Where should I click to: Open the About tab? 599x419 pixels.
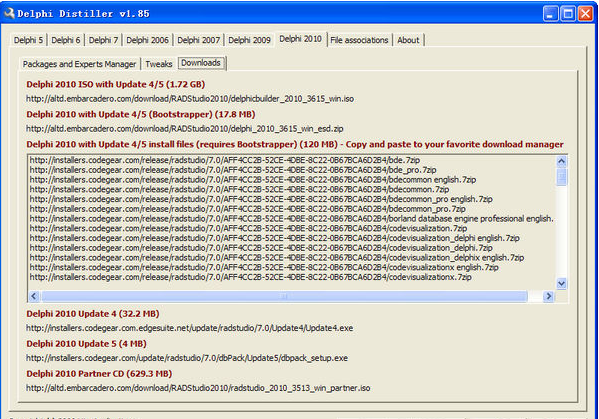coord(408,40)
